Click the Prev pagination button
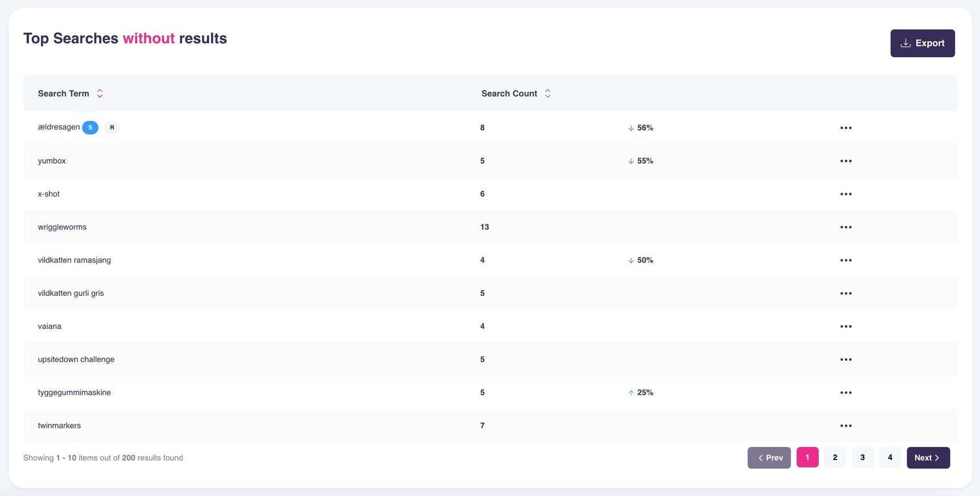The image size is (980, 496). (x=769, y=457)
